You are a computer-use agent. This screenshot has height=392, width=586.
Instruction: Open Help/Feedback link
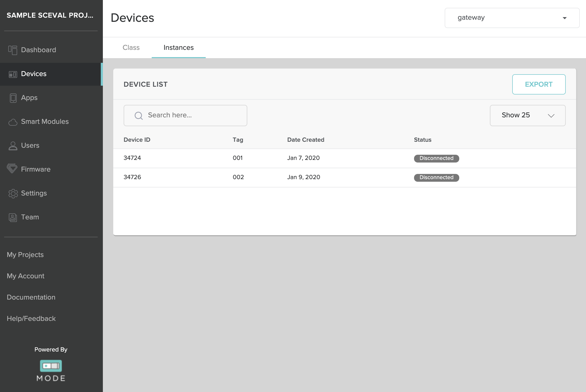tap(31, 319)
